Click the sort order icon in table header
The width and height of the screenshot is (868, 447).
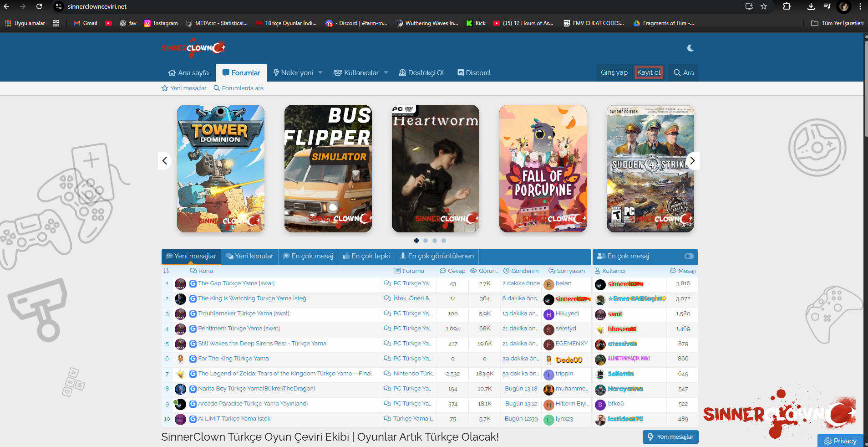166,271
